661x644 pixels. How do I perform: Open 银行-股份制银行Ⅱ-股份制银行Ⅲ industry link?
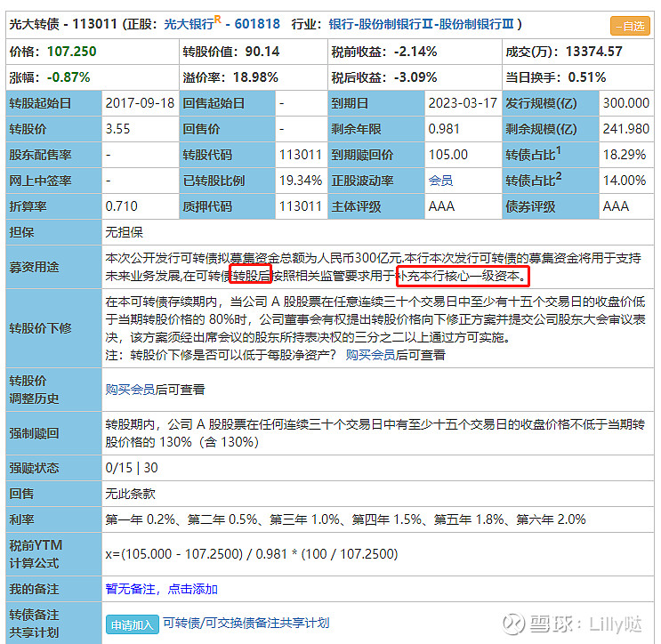click(421, 24)
